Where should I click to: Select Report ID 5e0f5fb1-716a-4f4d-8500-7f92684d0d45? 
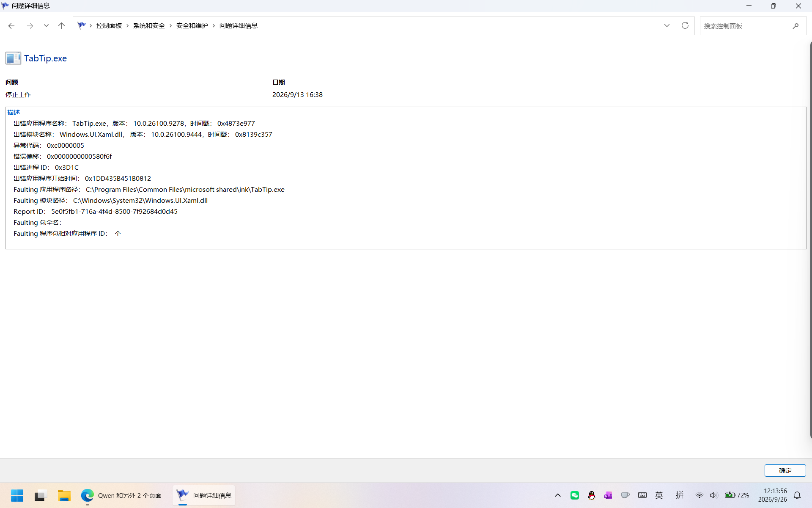pyautogui.click(x=114, y=211)
